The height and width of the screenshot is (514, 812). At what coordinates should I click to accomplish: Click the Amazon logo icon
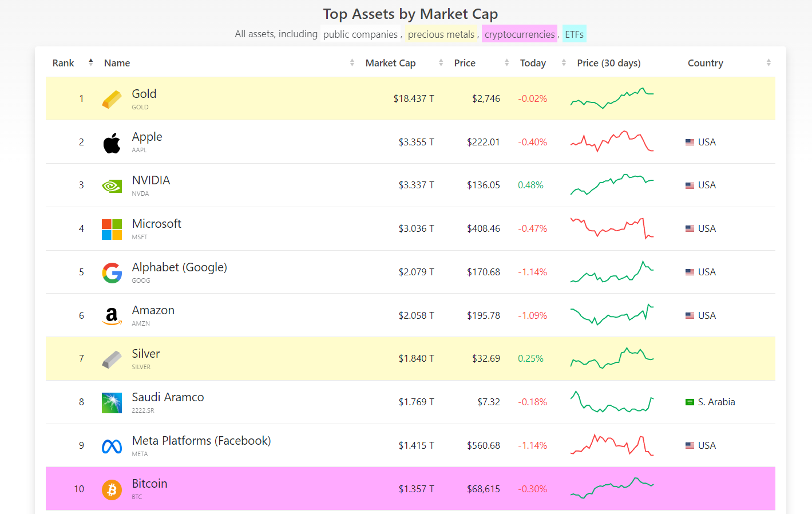click(x=112, y=316)
